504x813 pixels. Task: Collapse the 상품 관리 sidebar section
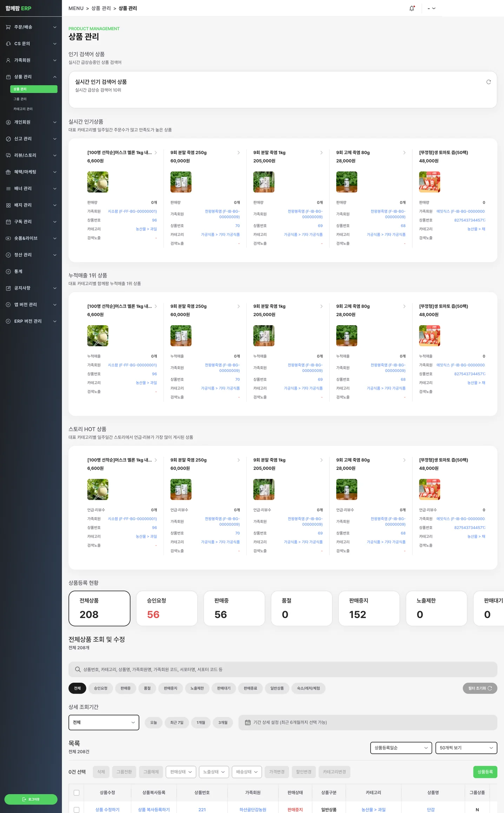tap(55, 77)
